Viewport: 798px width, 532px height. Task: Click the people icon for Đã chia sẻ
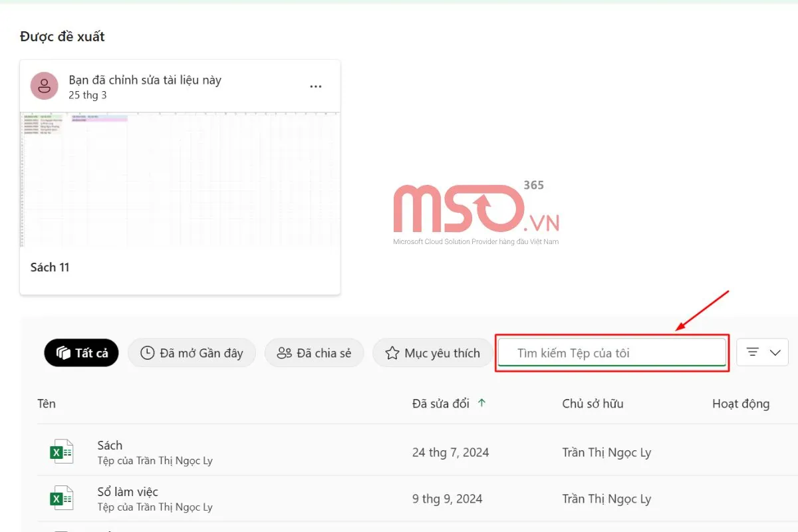tap(285, 353)
